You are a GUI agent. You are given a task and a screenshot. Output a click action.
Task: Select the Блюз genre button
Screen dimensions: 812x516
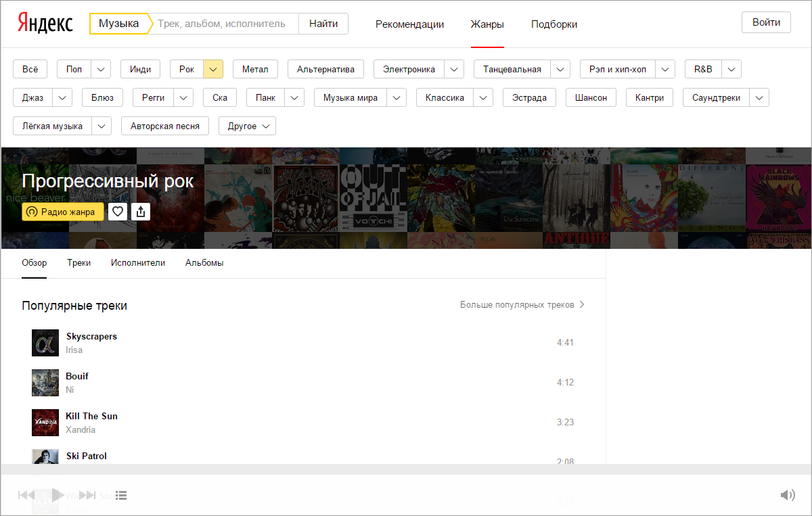coord(102,97)
